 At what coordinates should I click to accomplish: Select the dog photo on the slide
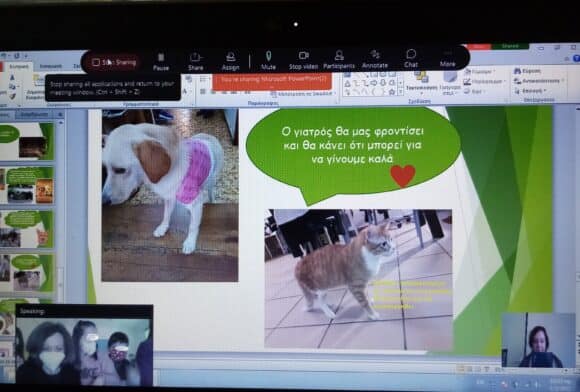(x=170, y=195)
